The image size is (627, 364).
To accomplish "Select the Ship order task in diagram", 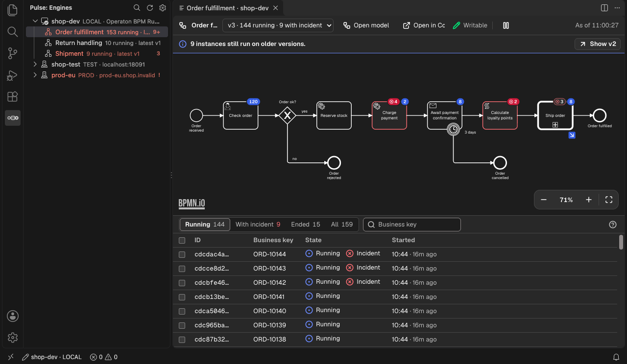I will (555, 115).
